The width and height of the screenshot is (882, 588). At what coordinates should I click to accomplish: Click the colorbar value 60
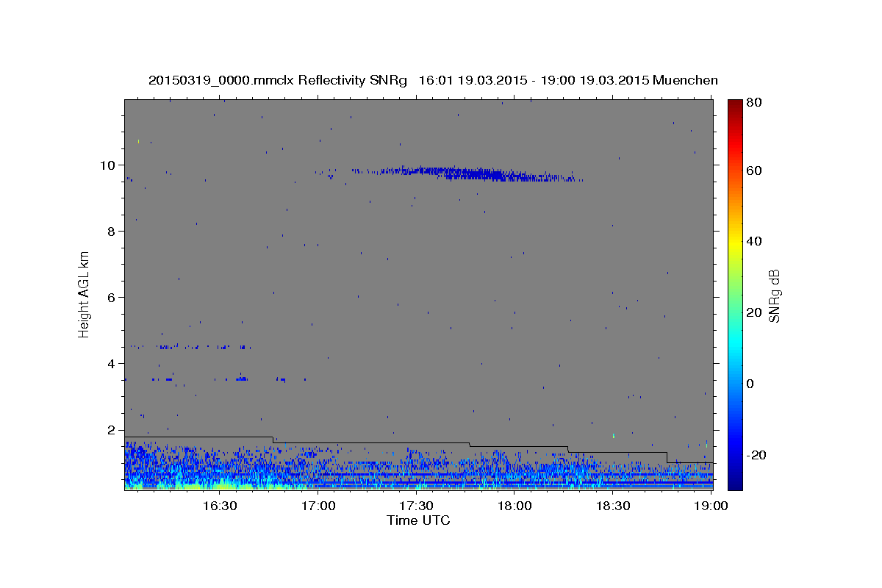tap(753, 171)
